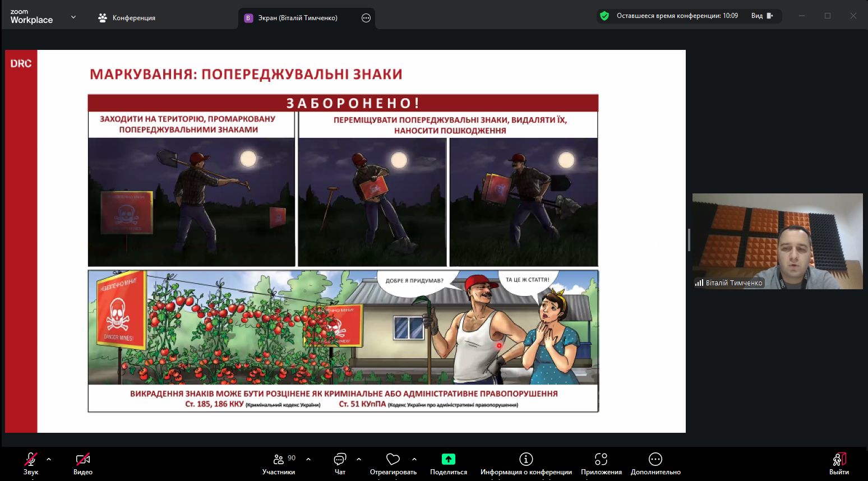This screenshot has height=481, width=868.
Task: Open Информация о конференции info icon
Action: click(526, 459)
